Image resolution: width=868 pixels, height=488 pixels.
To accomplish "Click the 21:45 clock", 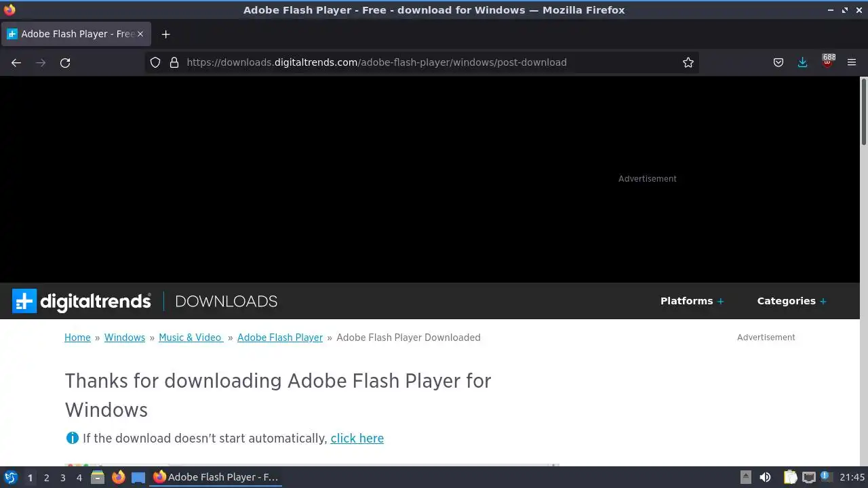I will [x=852, y=477].
